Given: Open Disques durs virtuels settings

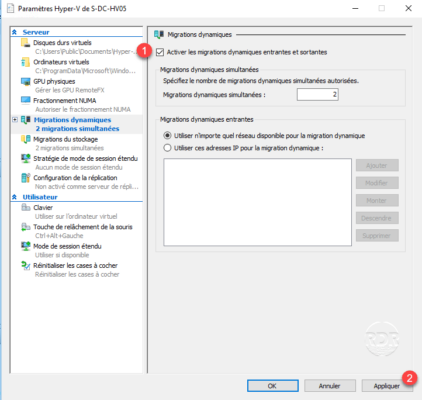Looking at the screenshot, I should click(x=62, y=43).
